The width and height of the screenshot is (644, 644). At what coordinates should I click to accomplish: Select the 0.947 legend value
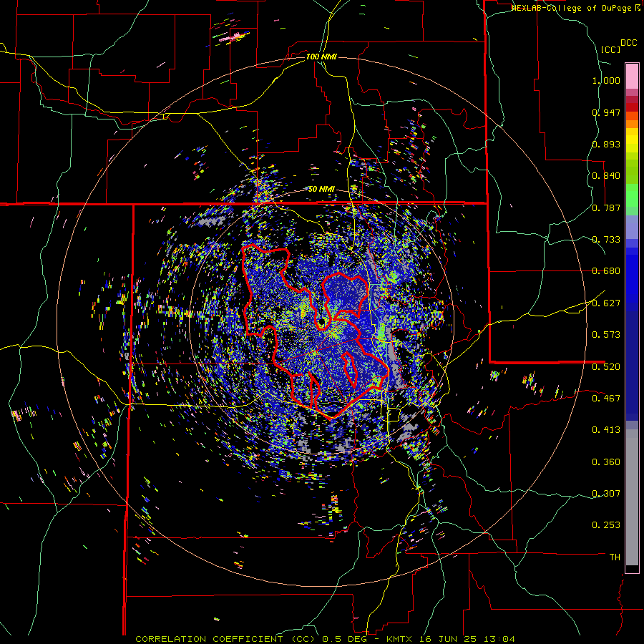tap(606, 112)
